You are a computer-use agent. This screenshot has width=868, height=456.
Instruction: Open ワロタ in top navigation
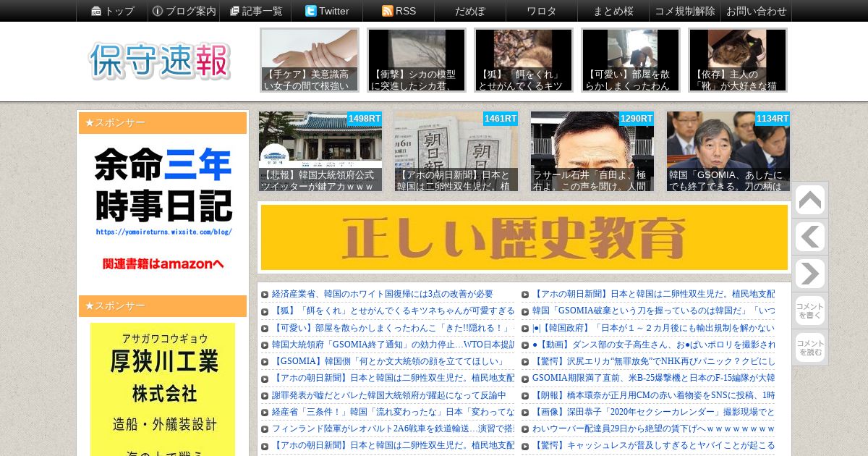click(x=542, y=11)
